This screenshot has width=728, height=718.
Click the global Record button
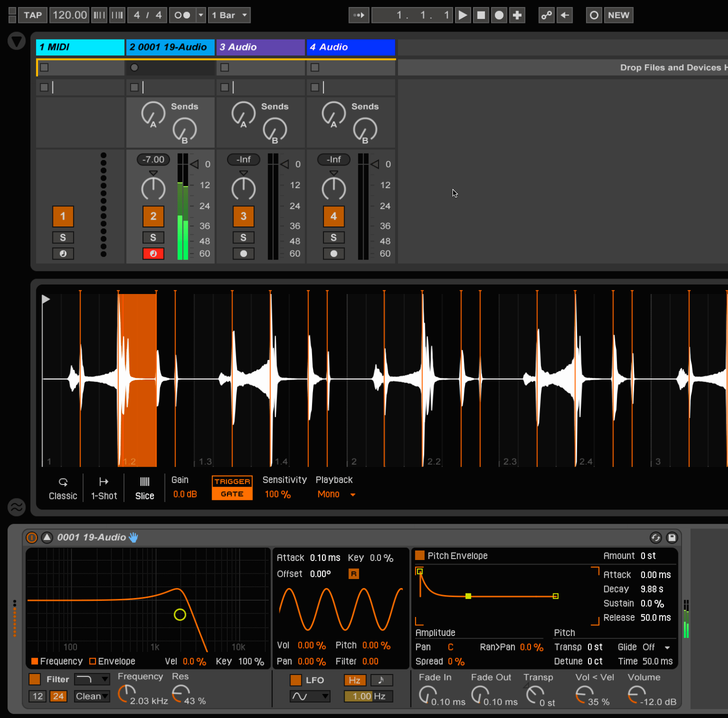tap(499, 15)
